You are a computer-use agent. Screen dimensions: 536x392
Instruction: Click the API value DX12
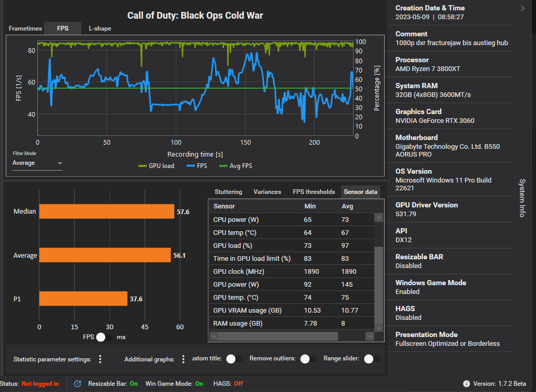tap(403, 240)
